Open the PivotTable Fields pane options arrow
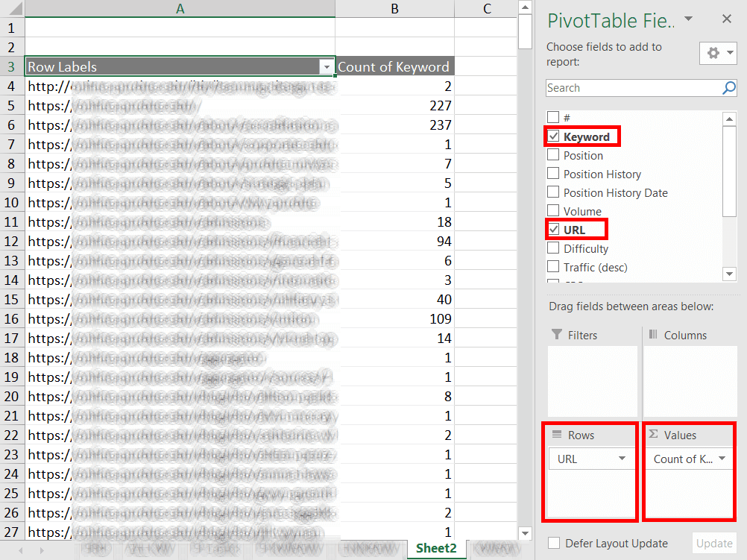 tap(688, 19)
